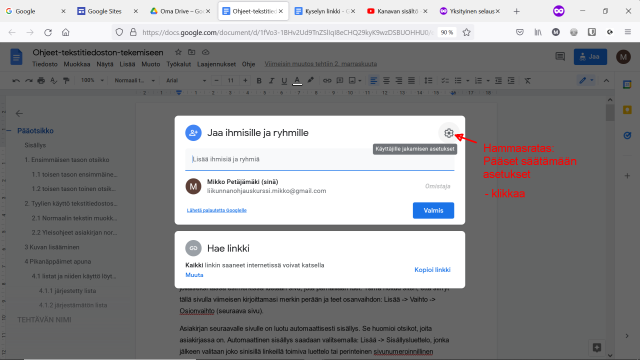Screen dimensions: 640x360
Task: Open the comment history icon
Action: pos(560,57)
